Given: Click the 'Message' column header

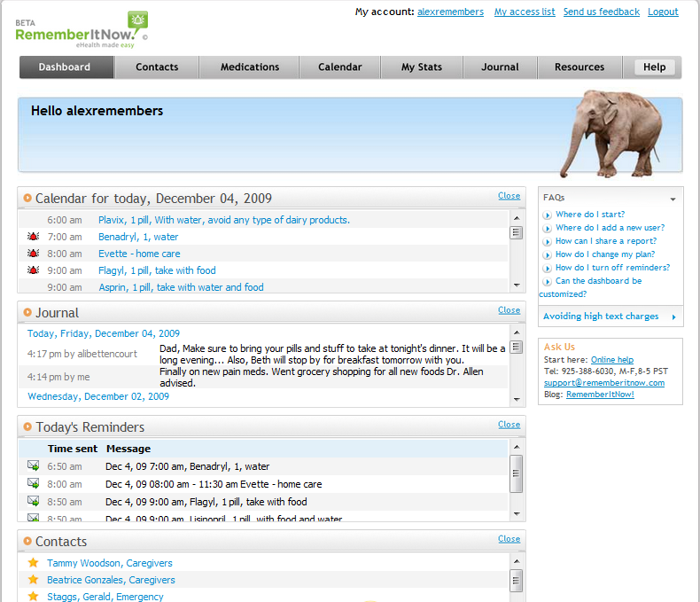Looking at the screenshot, I should coord(128,449).
